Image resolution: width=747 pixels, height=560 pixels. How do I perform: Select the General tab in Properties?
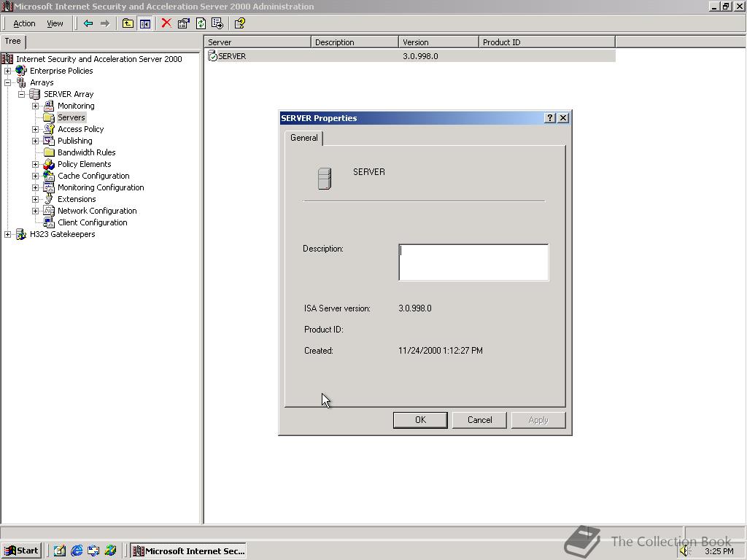click(x=304, y=138)
